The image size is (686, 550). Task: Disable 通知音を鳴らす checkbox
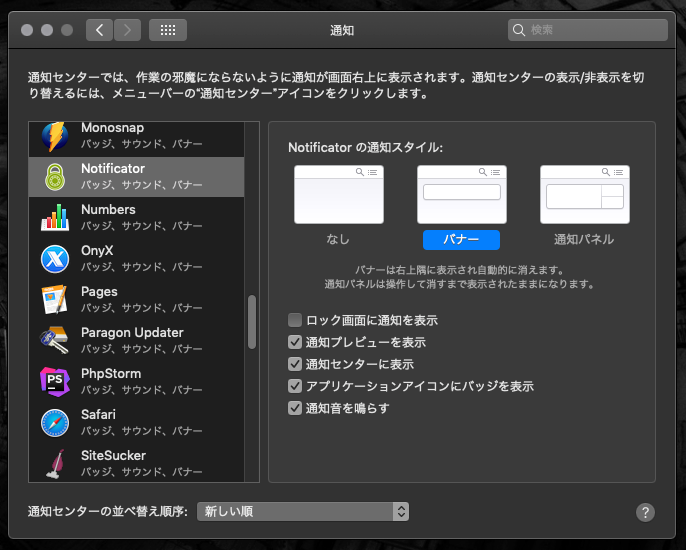[295, 408]
